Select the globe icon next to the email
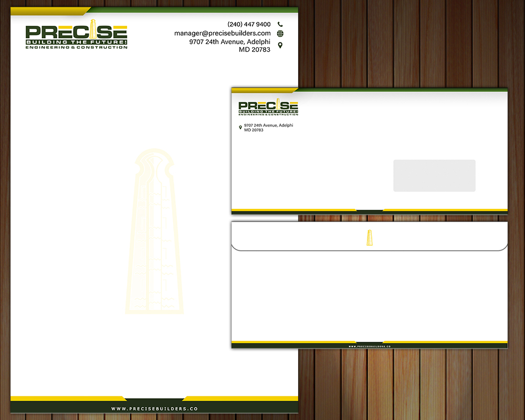The image size is (525, 420). [x=280, y=33]
